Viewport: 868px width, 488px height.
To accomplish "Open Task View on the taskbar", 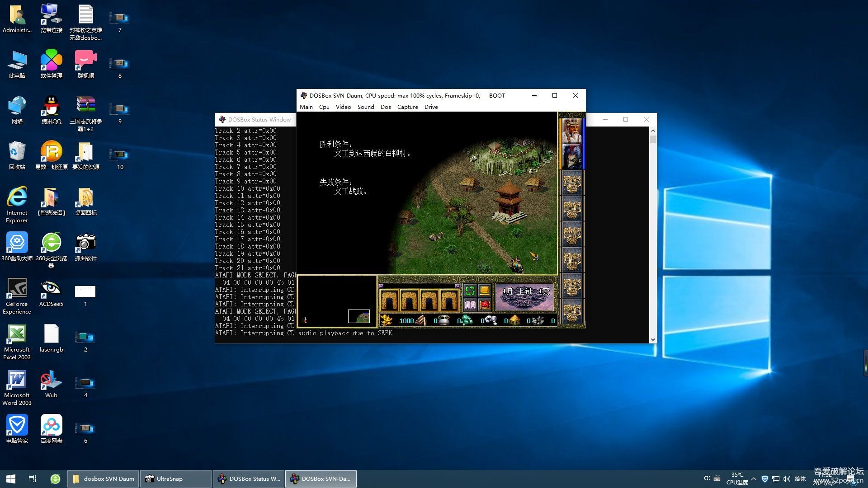I will coord(33,479).
